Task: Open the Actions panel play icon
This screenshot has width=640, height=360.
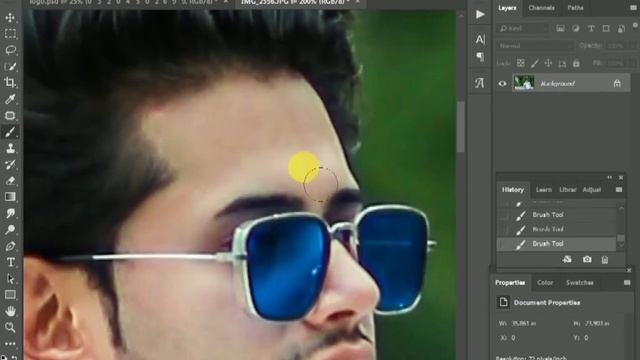Action: (480, 15)
